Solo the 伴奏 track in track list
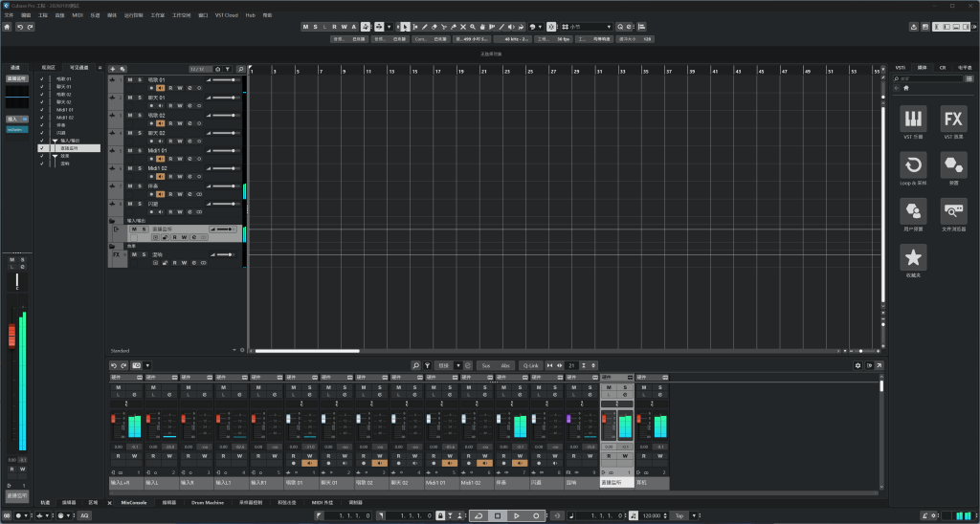 [140, 186]
